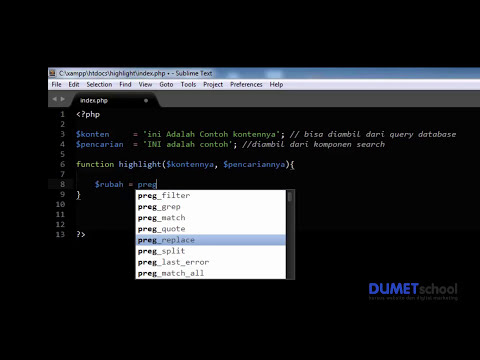The height and width of the screenshot is (360, 480).
Task: Open the Selection menu
Action: point(99,84)
